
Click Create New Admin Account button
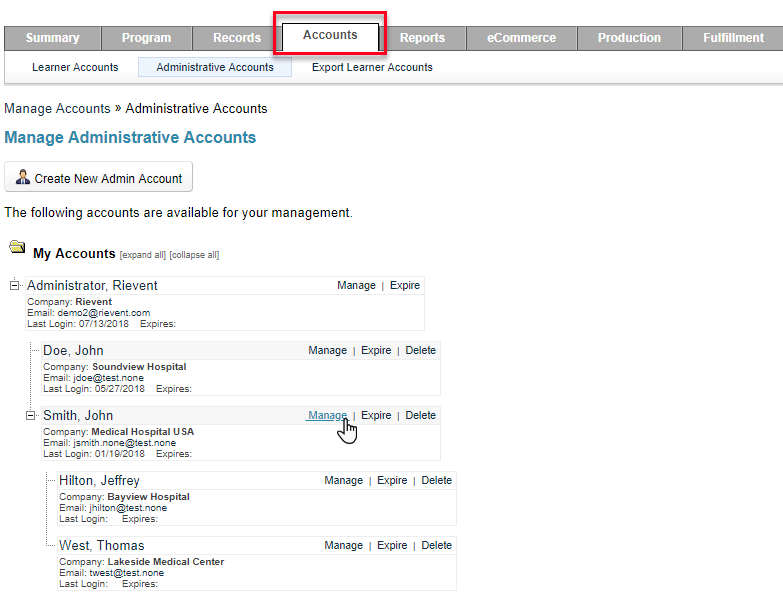(x=98, y=177)
